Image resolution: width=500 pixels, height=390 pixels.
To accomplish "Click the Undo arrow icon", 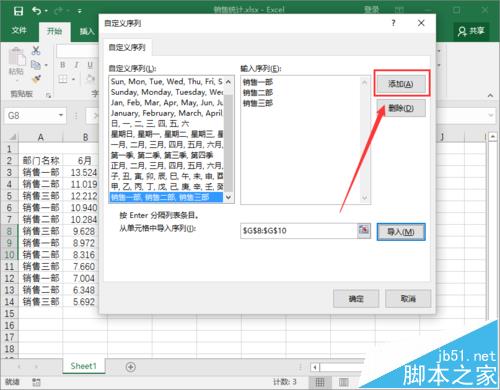I will [36, 11].
